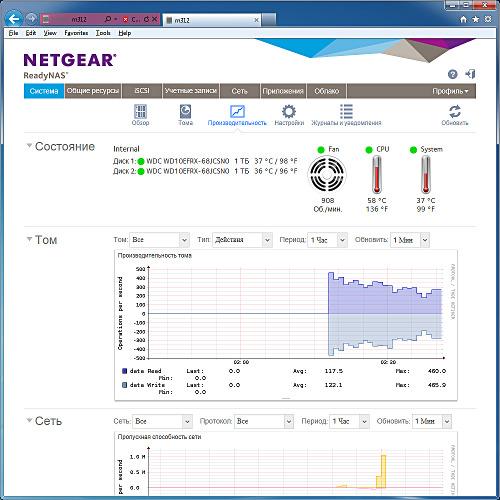
Task: Click the refresh icon in address bar
Action: [x=146, y=19]
